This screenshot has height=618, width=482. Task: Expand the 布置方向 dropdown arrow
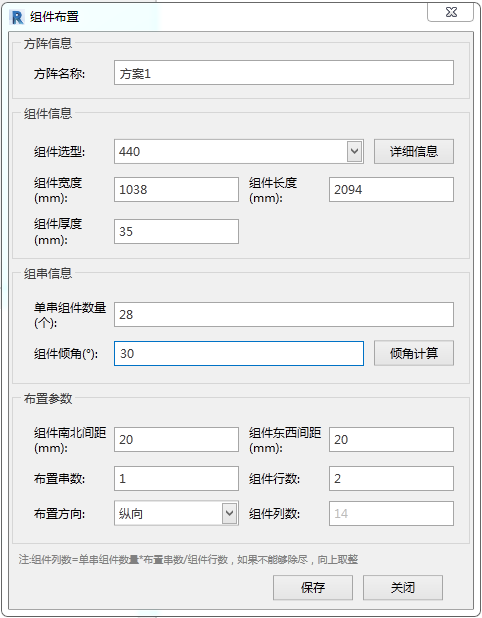(x=229, y=513)
